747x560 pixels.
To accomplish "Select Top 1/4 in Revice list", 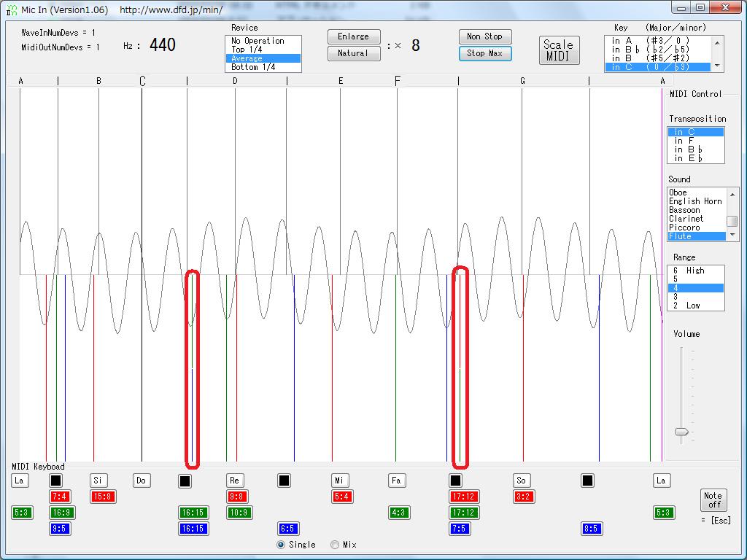I will 263,50.
